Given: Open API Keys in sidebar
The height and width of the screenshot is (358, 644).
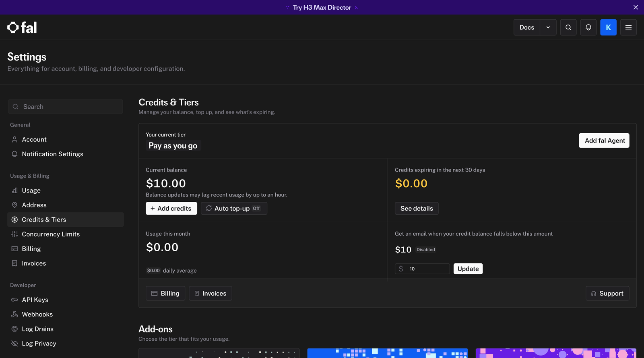Looking at the screenshot, I should pyautogui.click(x=66, y=300).
